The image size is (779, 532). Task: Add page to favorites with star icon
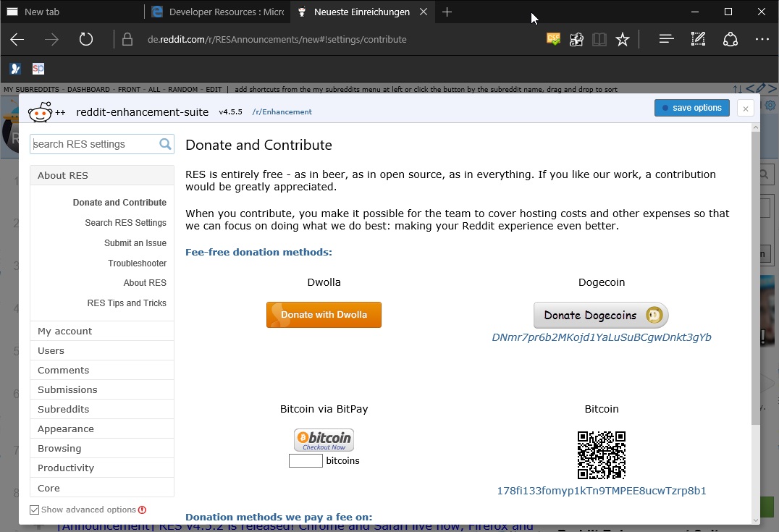[x=623, y=39]
